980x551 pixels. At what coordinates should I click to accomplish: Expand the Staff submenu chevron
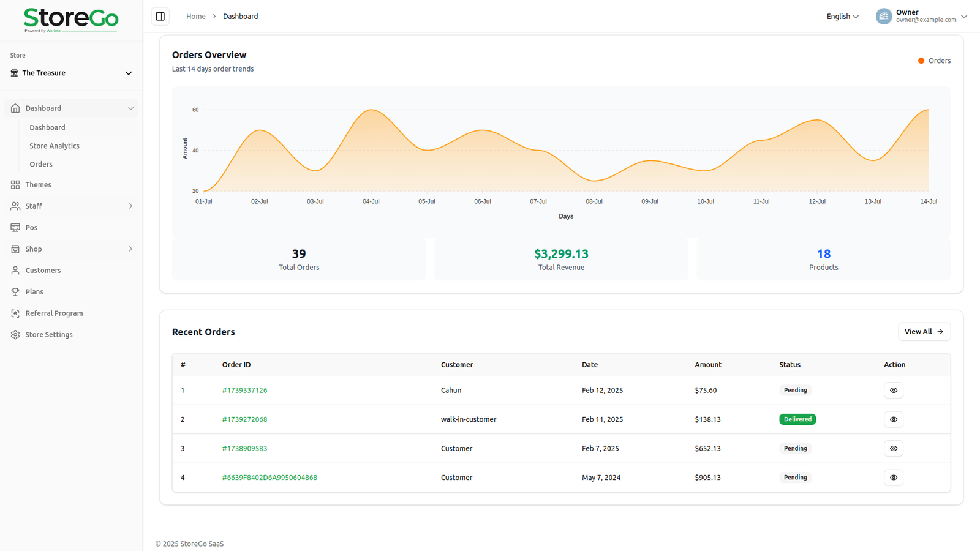tap(130, 206)
